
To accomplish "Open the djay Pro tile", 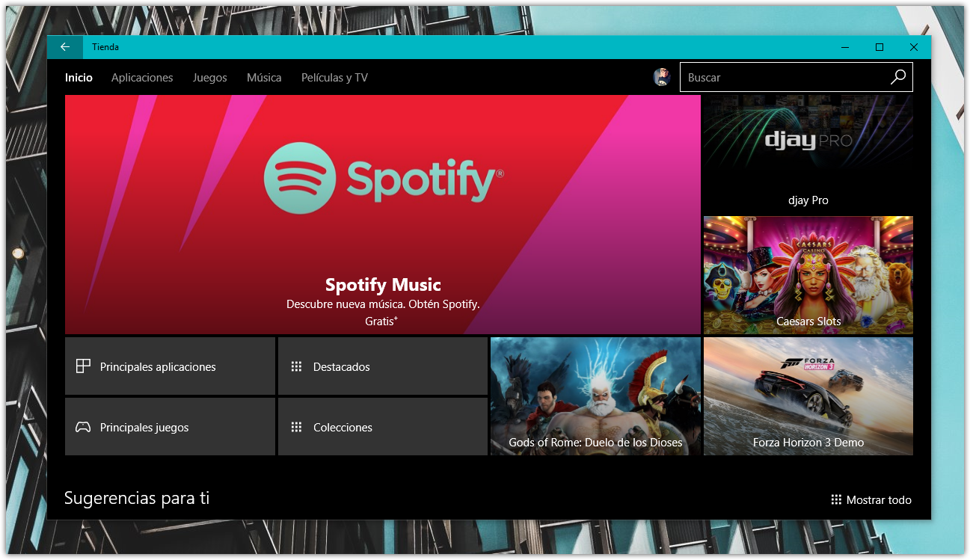I will click(808, 154).
